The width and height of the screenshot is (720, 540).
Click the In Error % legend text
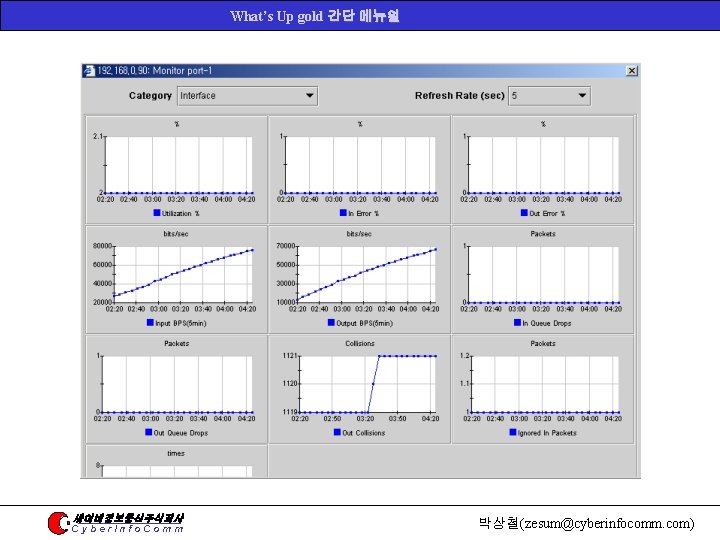coord(364,214)
